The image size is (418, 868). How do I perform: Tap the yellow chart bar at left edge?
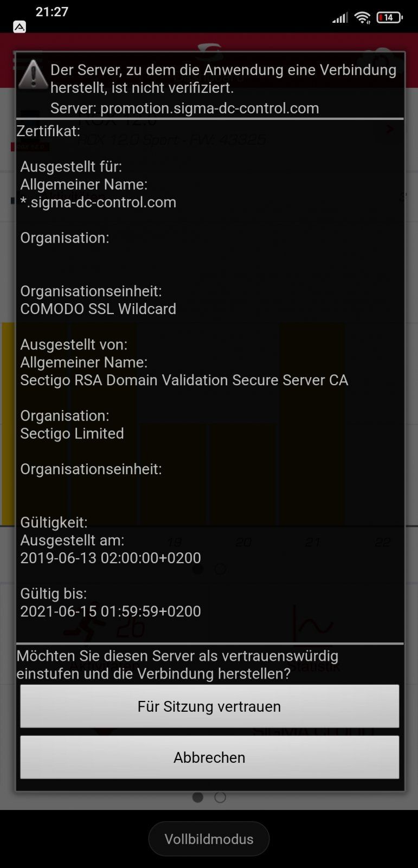click(8, 423)
